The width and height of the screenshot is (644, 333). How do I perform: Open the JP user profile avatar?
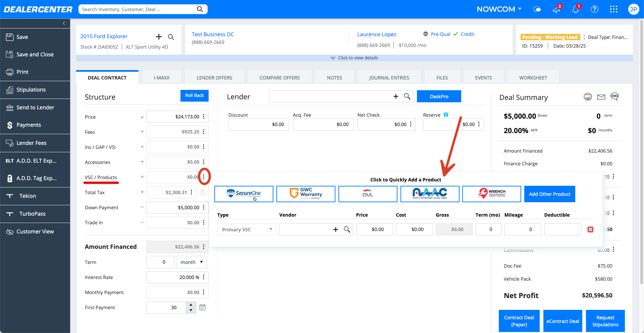click(633, 9)
